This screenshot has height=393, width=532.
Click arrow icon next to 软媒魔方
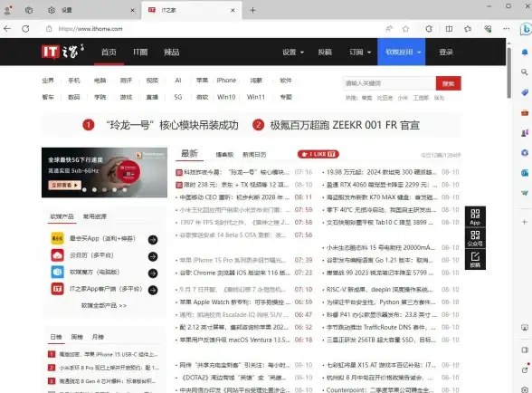[x=153, y=273]
